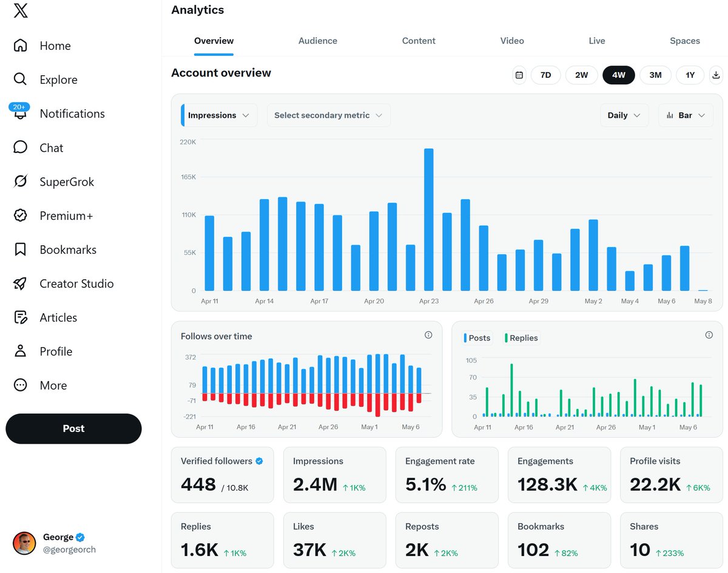Click the Replies 1.6K card
The height and width of the screenshot is (573, 728).
(223, 541)
